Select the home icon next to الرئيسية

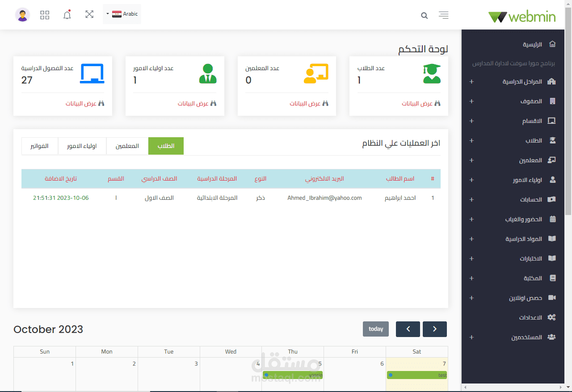pos(552,44)
